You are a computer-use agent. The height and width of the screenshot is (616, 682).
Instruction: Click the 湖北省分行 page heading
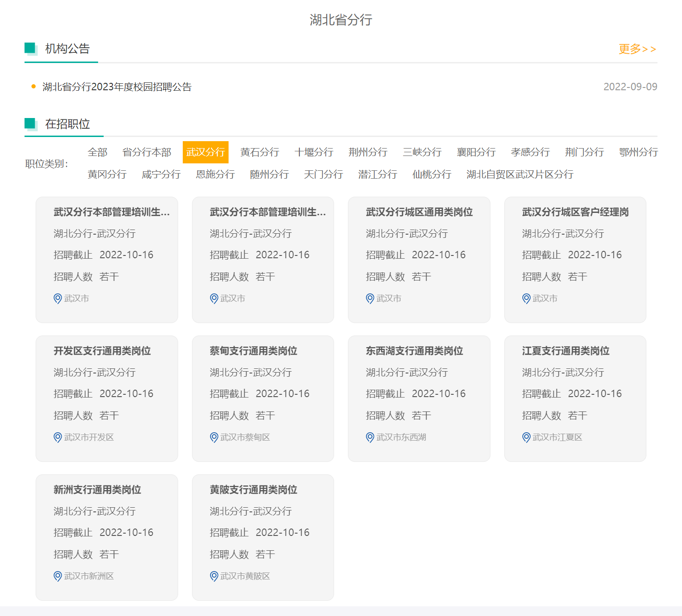tap(341, 20)
